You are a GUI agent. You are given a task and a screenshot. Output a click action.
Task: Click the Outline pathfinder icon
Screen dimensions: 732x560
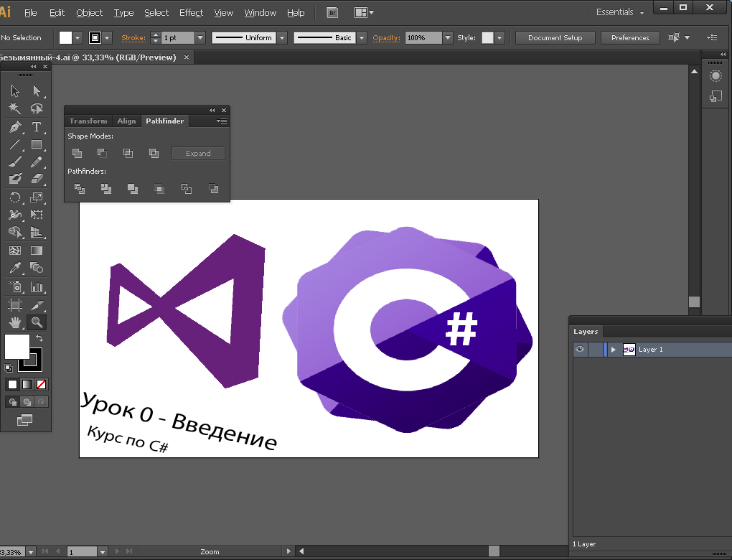(x=187, y=189)
